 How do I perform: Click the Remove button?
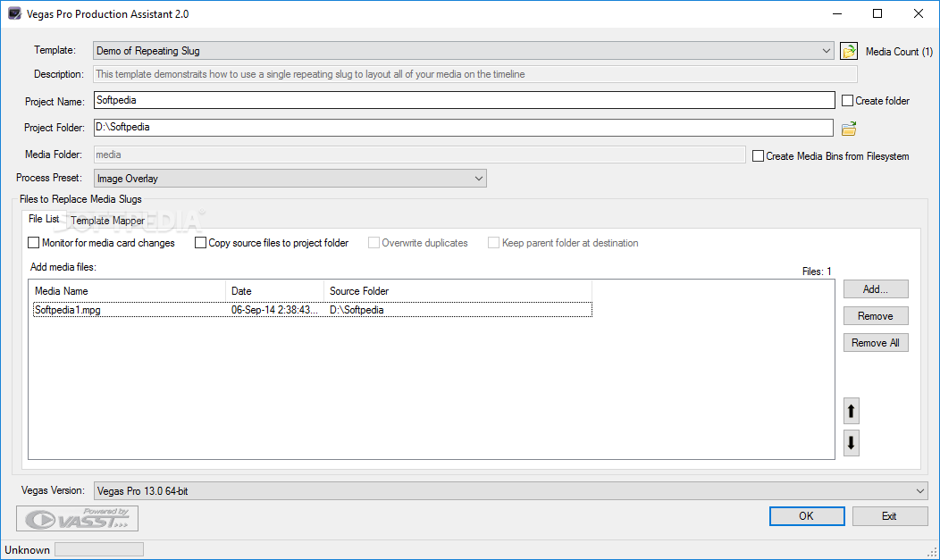tap(876, 315)
